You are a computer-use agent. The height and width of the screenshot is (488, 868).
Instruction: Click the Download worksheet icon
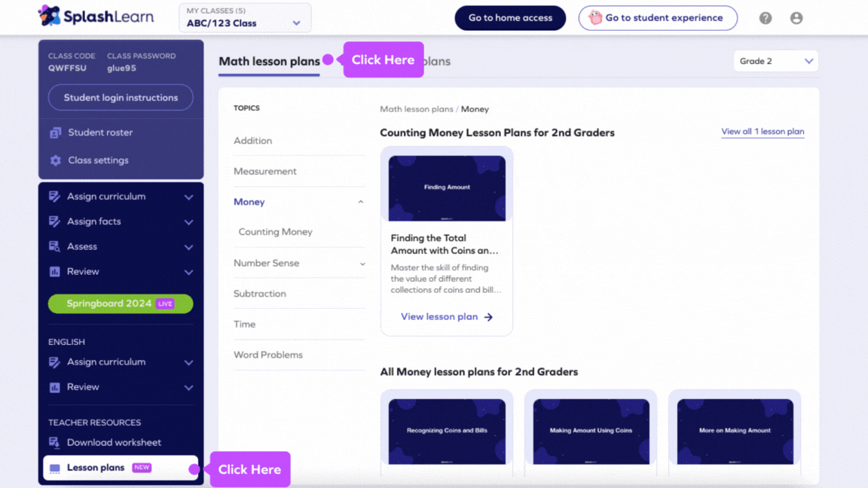(54, 443)
